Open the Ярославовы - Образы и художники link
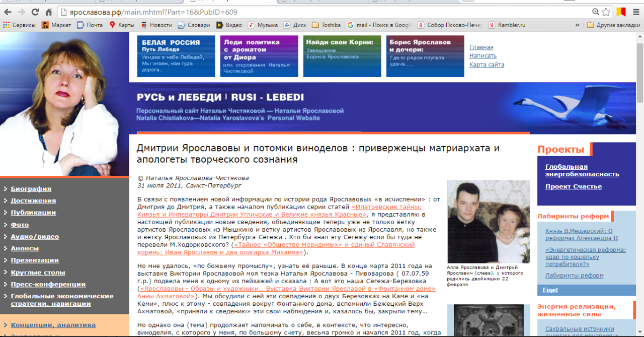This screenshot has width=644, height=337. [x=286, y=292]
